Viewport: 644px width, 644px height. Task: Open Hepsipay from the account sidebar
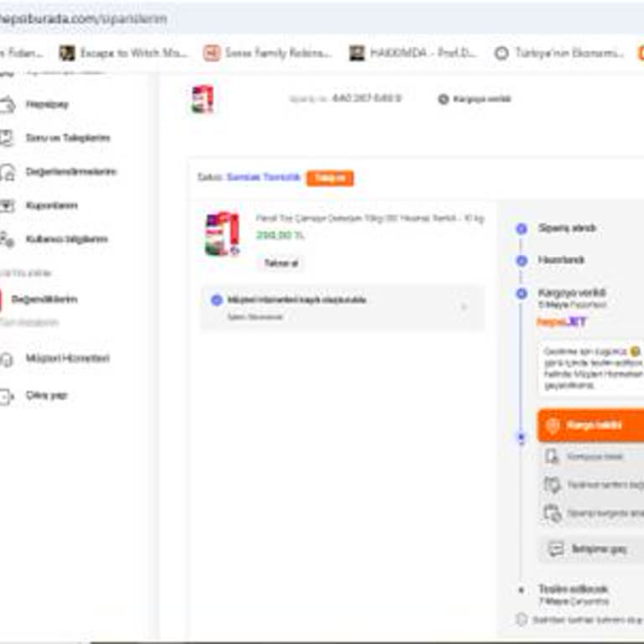47,104
